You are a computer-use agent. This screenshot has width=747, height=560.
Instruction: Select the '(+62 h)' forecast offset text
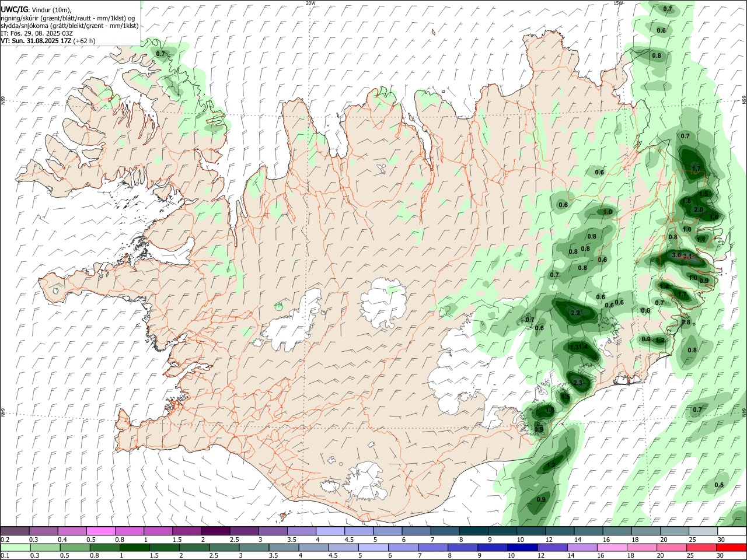[85, 41]
